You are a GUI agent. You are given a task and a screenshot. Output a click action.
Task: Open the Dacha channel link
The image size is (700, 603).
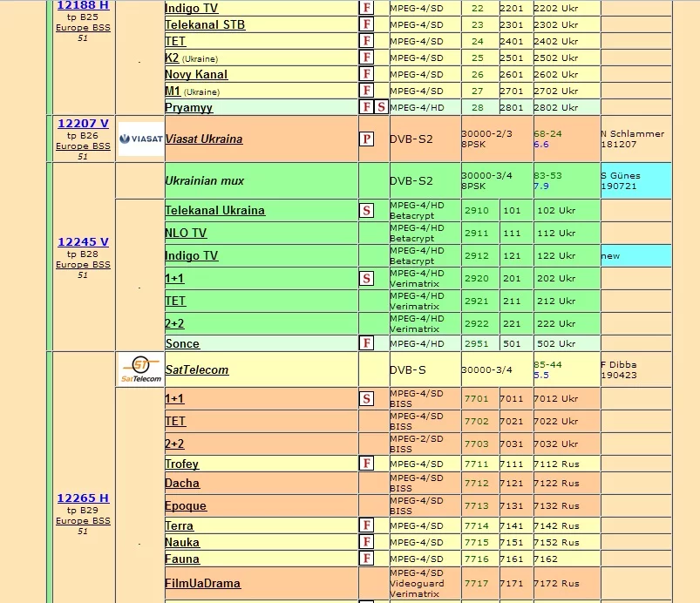tap(182, 484)
